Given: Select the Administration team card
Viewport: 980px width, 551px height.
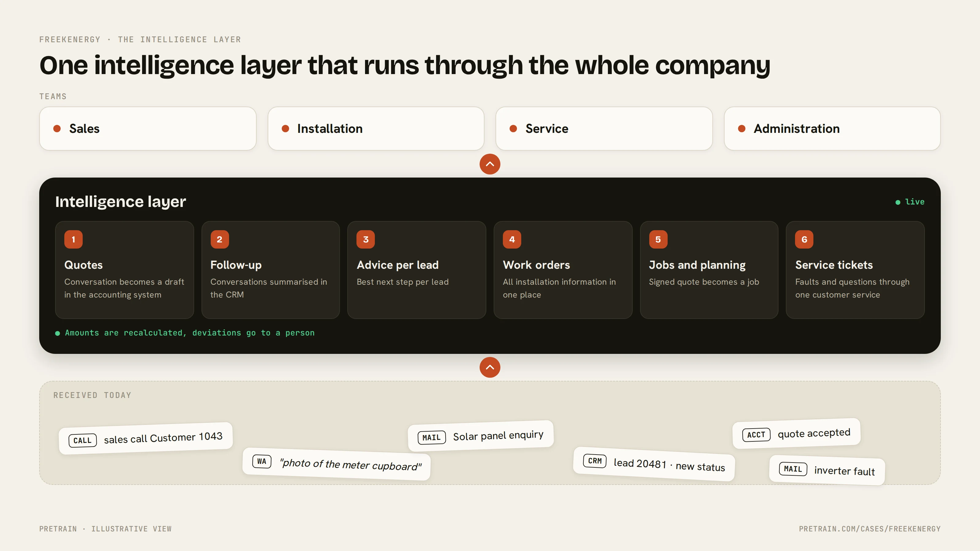Looking at the screenshot, I should click(832, 129).
